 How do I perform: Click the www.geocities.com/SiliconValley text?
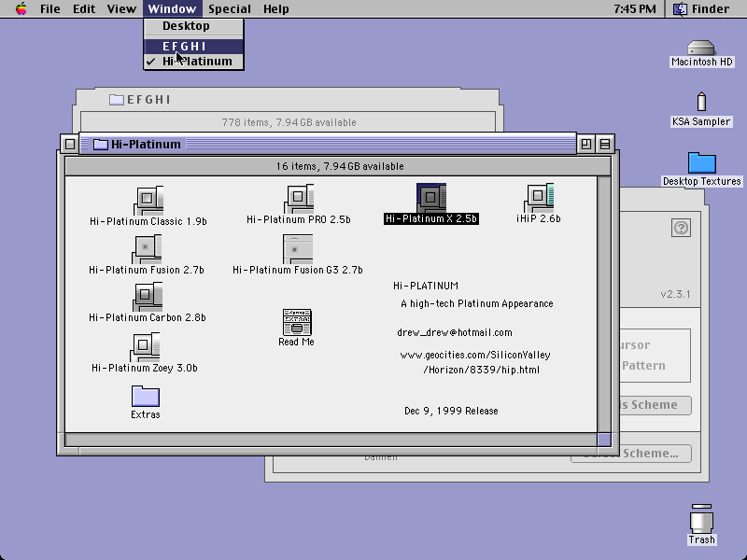point(475,356)
